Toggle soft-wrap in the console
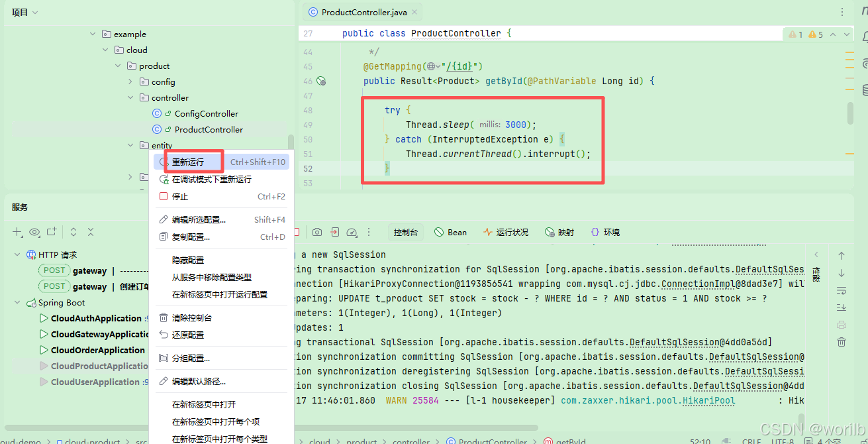Screen dimensions: 868x444 842,290
